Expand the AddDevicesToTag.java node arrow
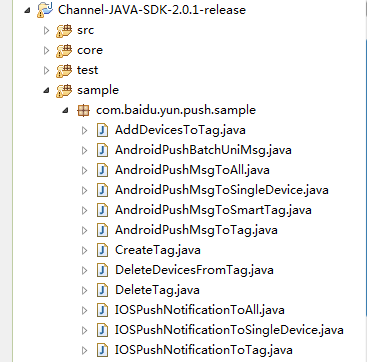The width and height of the screenshot is (367, 362). click(x=85, y=130)
